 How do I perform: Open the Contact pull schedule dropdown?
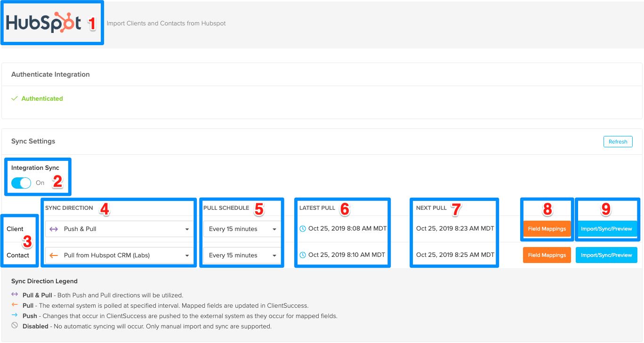242,255
